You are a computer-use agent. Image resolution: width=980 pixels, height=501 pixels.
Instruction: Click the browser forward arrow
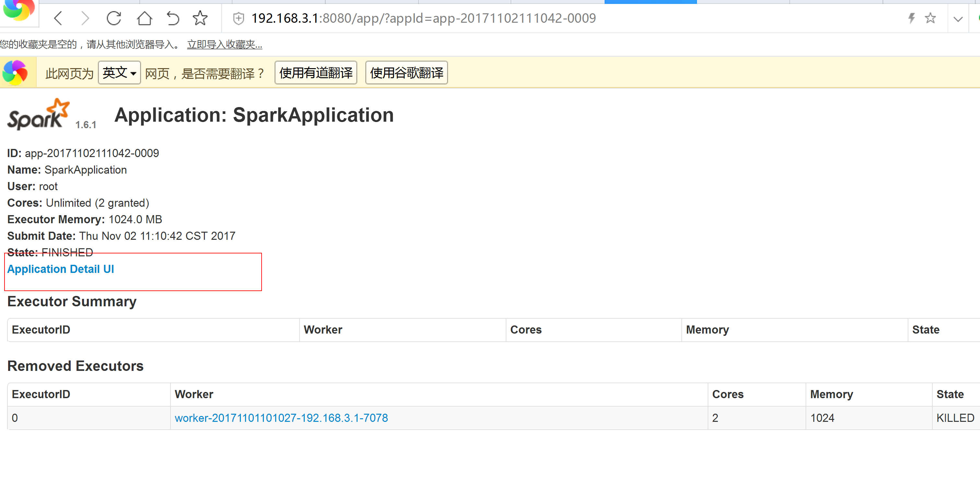pos(85,18)
